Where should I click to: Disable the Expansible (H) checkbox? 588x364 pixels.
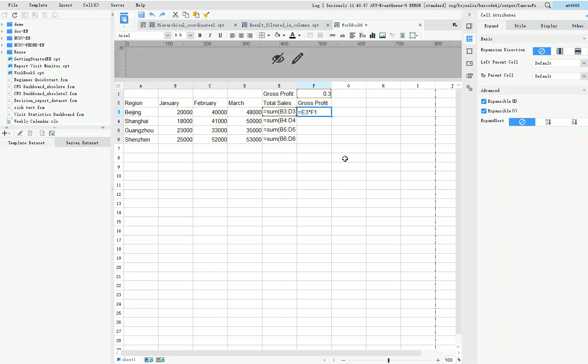tap(484, 101)
